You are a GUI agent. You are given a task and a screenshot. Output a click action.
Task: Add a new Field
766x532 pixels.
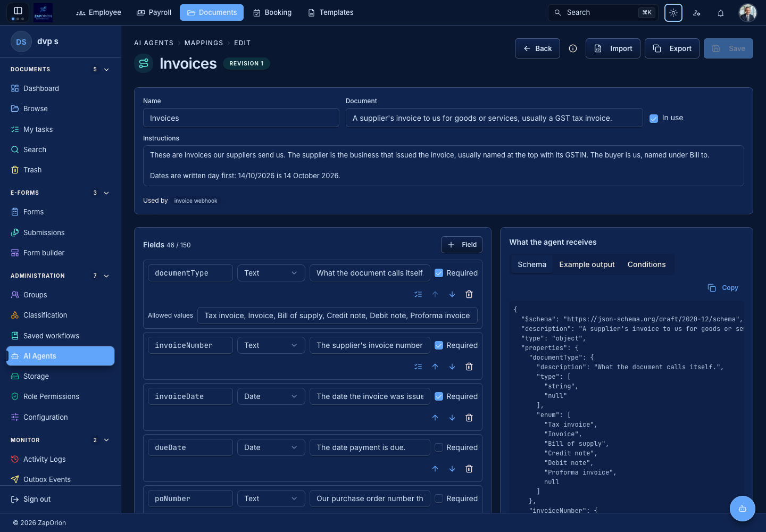click(462, 245)
